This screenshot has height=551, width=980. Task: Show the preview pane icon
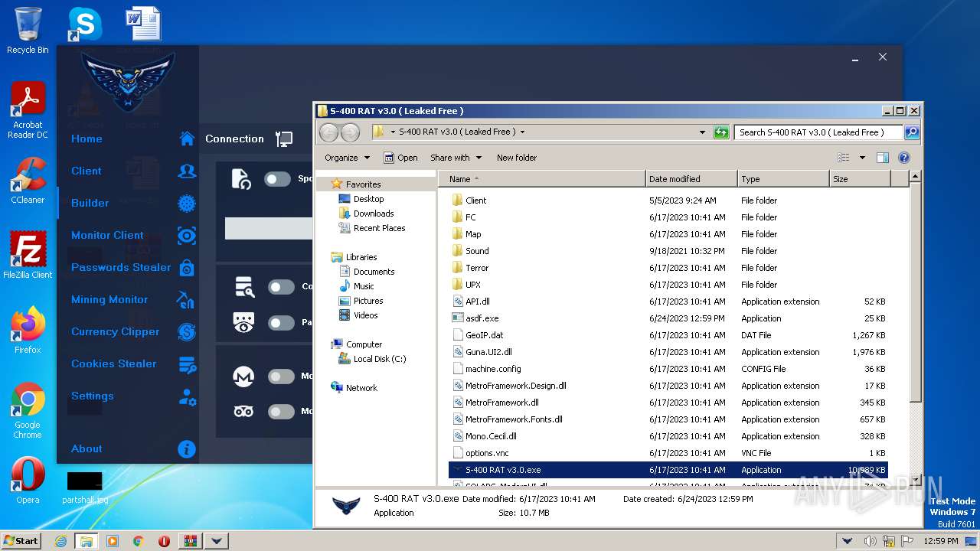[883, 158]
